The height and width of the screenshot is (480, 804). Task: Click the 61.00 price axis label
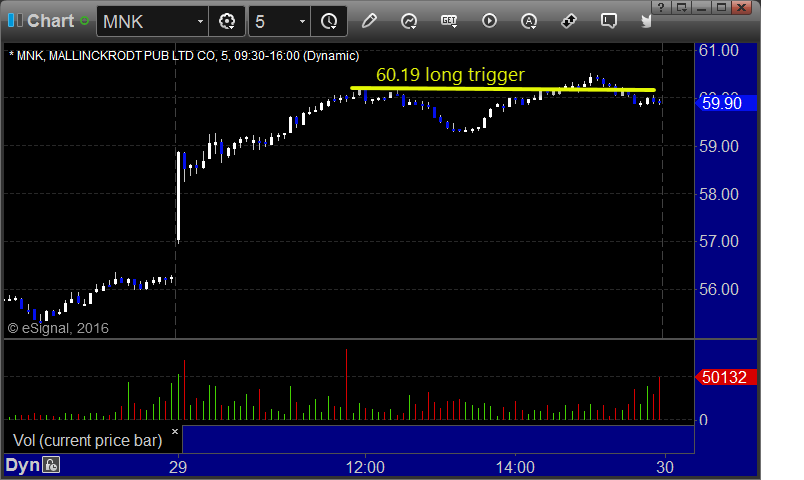tap(719, 50)
